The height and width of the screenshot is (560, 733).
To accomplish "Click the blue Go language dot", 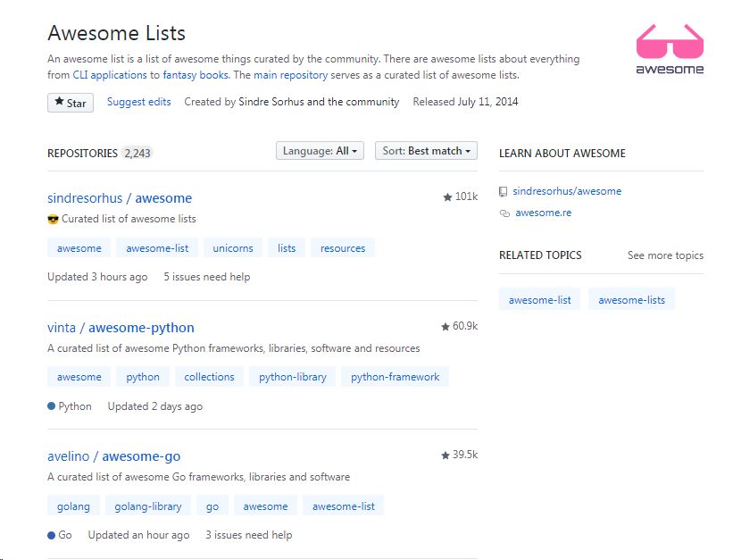I will coord(52,535).
